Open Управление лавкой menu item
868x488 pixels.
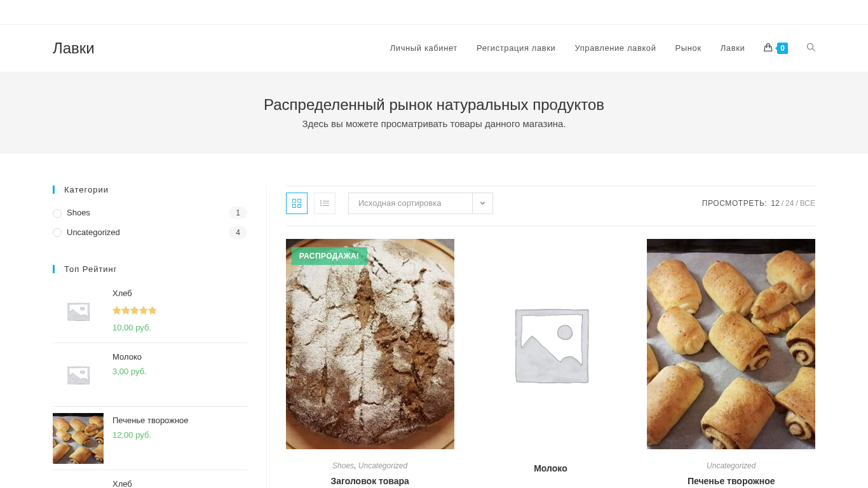(615, 48)
